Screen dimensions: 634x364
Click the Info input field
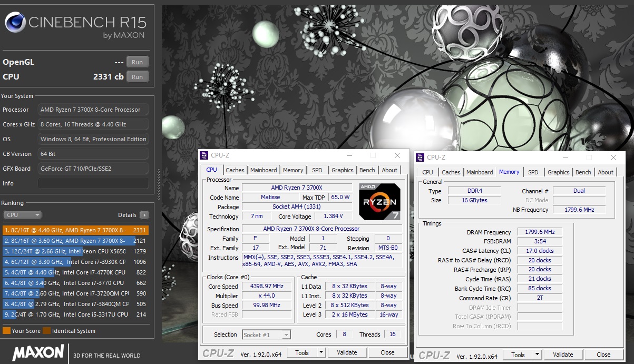pyautogui.click(x=93, y=183)
